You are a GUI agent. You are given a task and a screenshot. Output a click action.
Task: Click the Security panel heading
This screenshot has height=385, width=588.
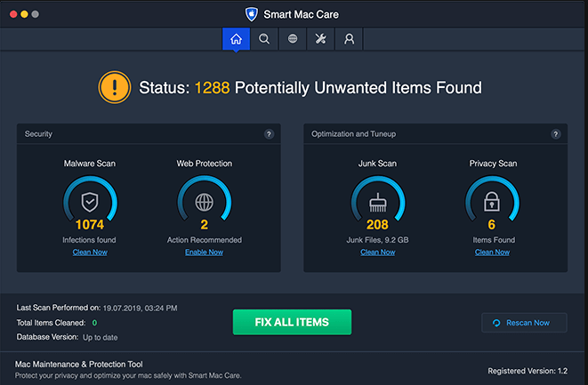coord(38,134)
